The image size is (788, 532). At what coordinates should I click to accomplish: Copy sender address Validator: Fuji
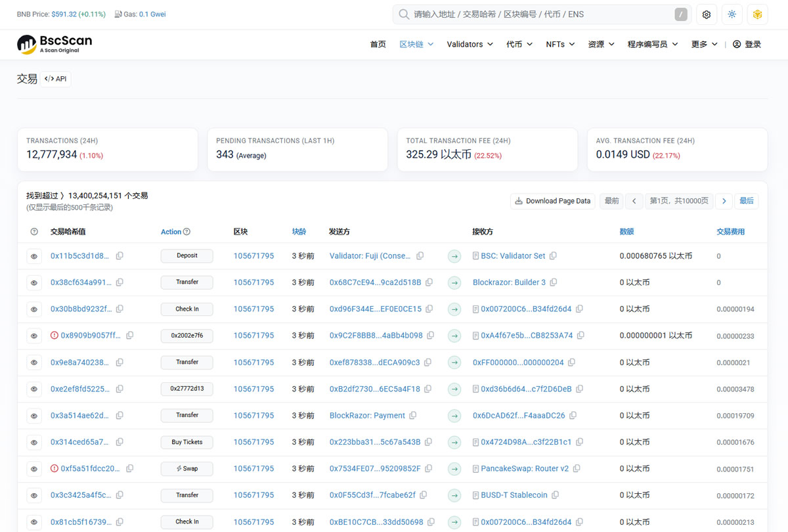[420, 256]
